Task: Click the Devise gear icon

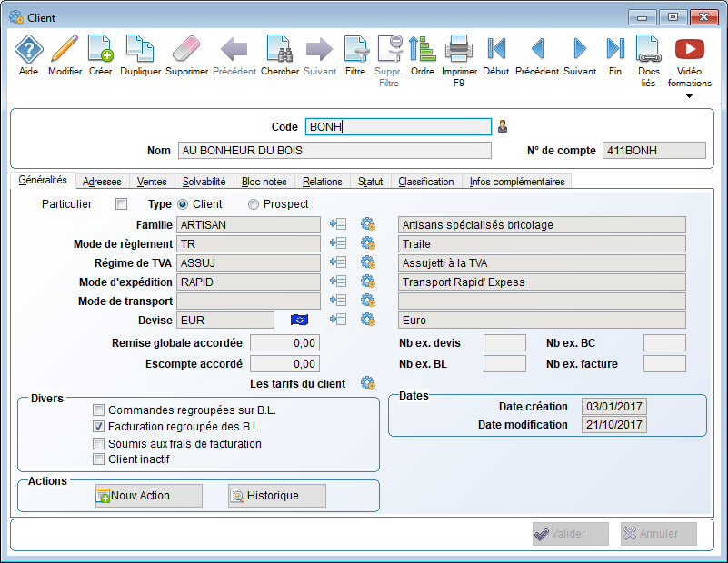Action: point(368,320)
